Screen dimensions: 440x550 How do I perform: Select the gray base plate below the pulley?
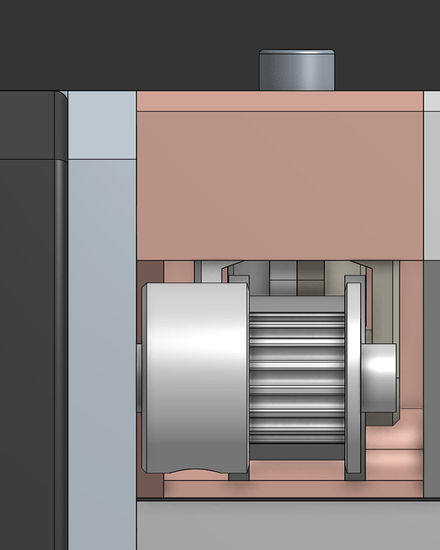tap(288, 525)
